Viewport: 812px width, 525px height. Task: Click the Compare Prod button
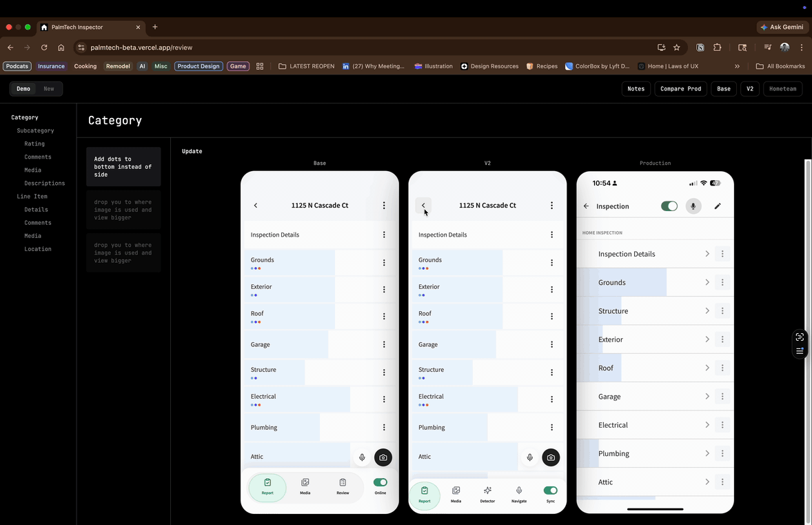click(680, 89)
